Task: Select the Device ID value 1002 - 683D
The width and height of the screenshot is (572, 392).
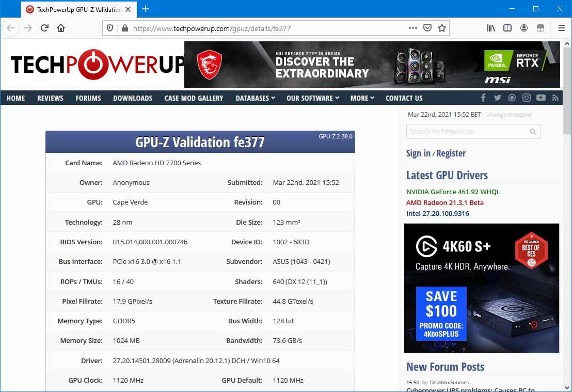Action: [x=291, y=242]
